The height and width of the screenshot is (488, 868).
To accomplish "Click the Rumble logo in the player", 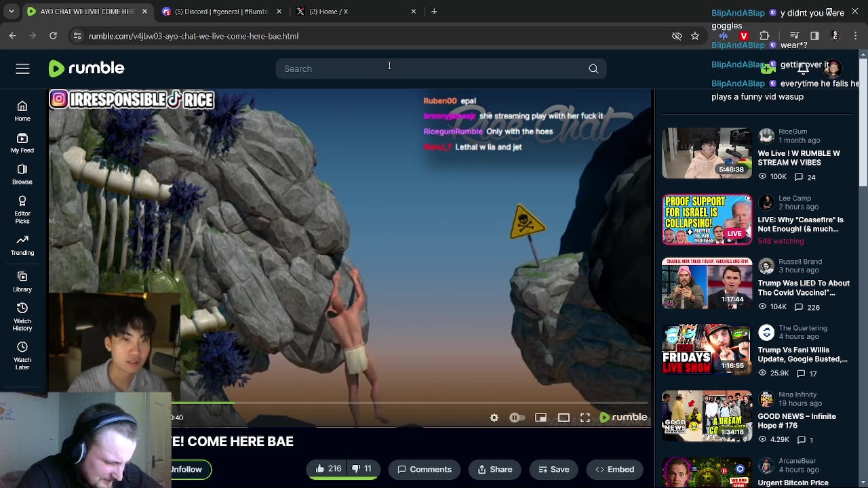I will [x=623, y=418].
